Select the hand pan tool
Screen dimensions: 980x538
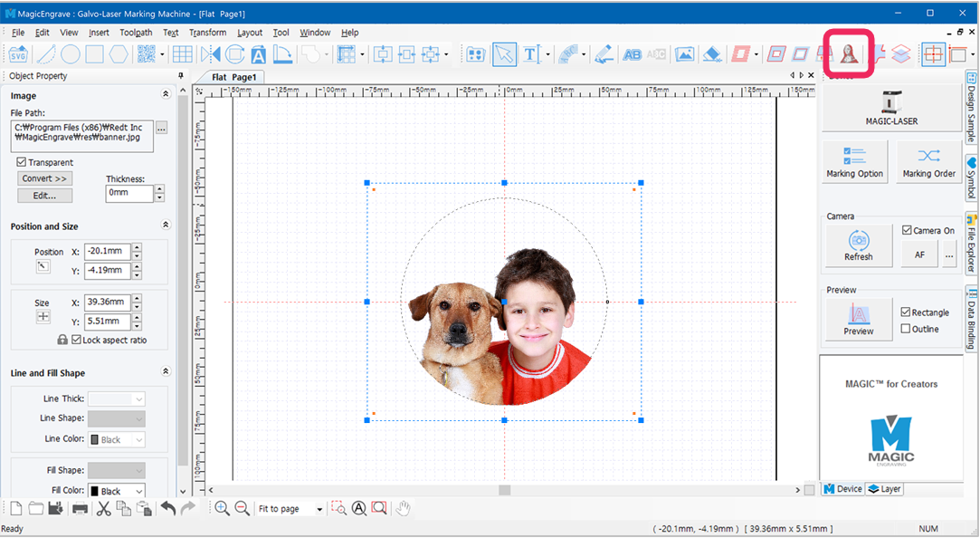click(403, 509)
